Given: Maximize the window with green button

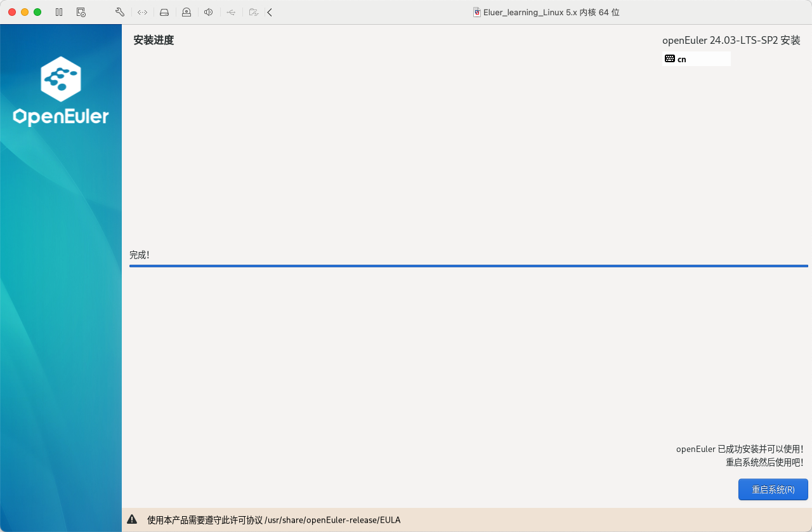Looking at the screenshot, I should (37, 12).
